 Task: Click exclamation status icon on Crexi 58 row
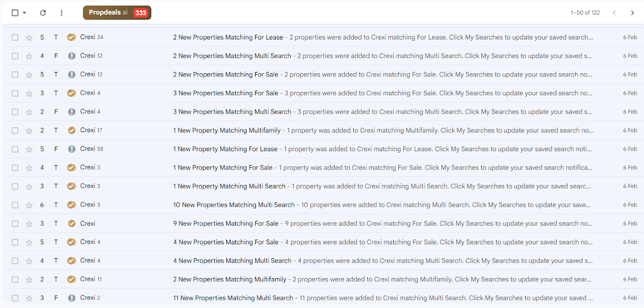click(x=72, y=149)
